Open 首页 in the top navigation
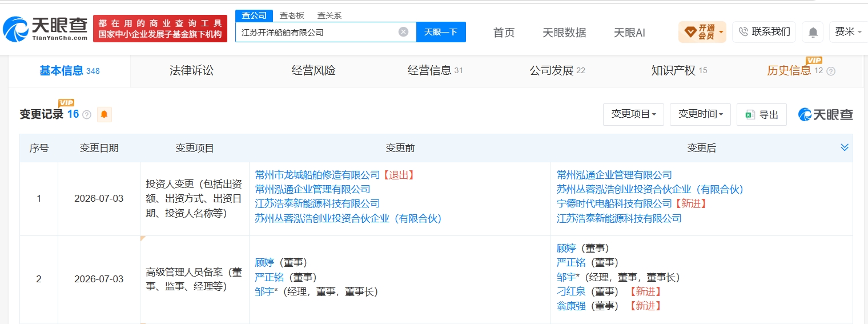This screenshot has height=324, width=868. pos(504,33)
